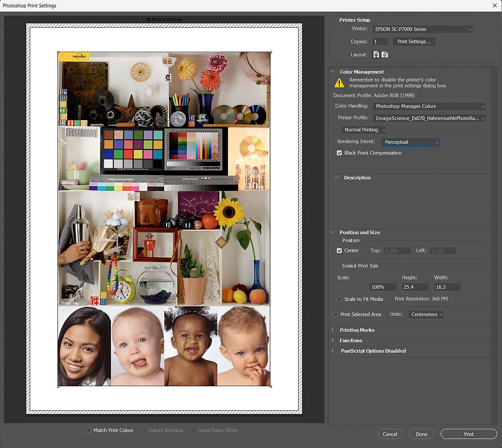Select the portrait layout orientation icon

click(x=376, y=54)
